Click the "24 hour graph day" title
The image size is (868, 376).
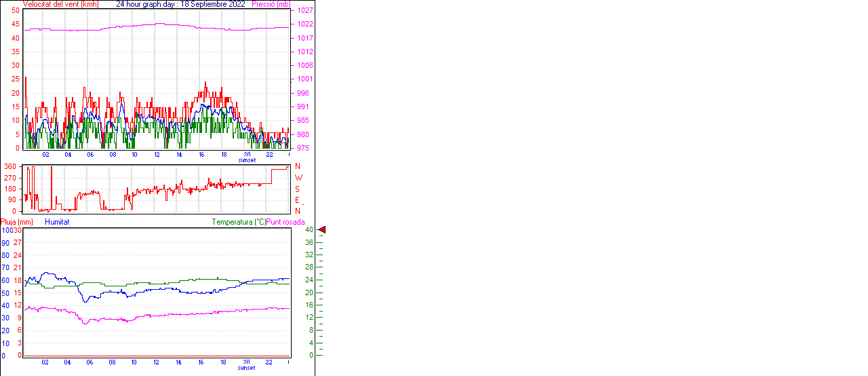click(x=146, y=4)
